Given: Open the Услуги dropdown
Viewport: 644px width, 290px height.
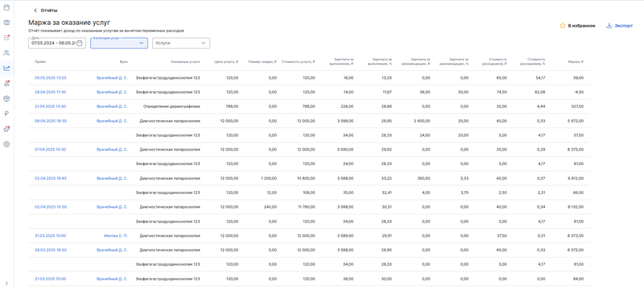Looking at the screenshot, I should [x=181, y=43].
